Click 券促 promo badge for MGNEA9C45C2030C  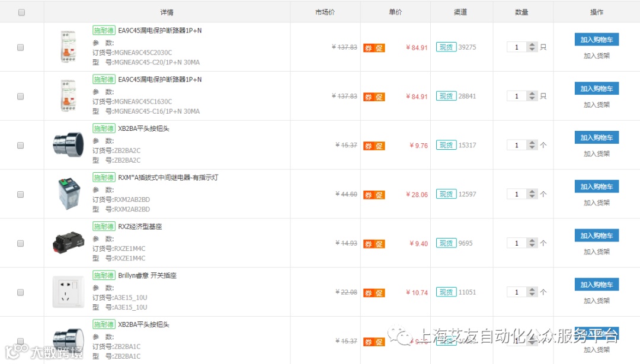click(x=374, y=48)
